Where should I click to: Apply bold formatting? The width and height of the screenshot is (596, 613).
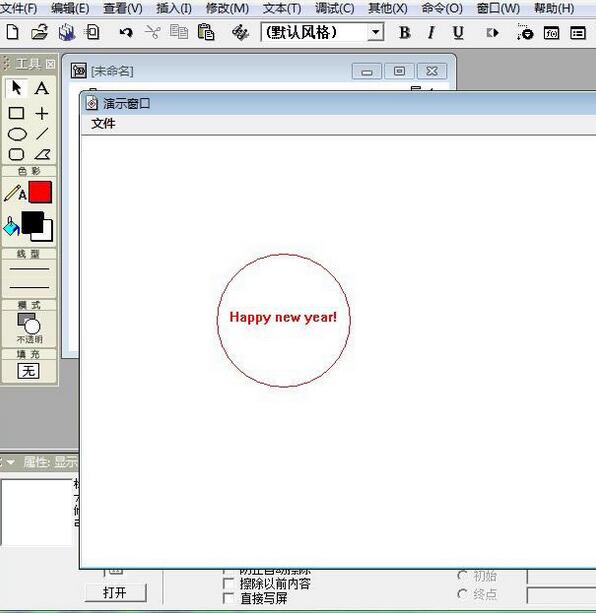pos(405,33)
